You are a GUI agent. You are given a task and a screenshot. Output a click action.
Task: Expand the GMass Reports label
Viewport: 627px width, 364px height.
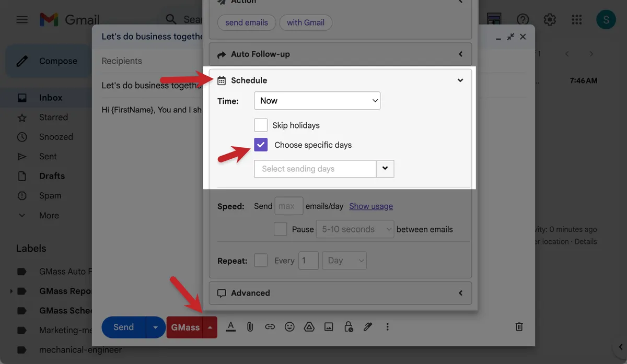click(11, 291)
